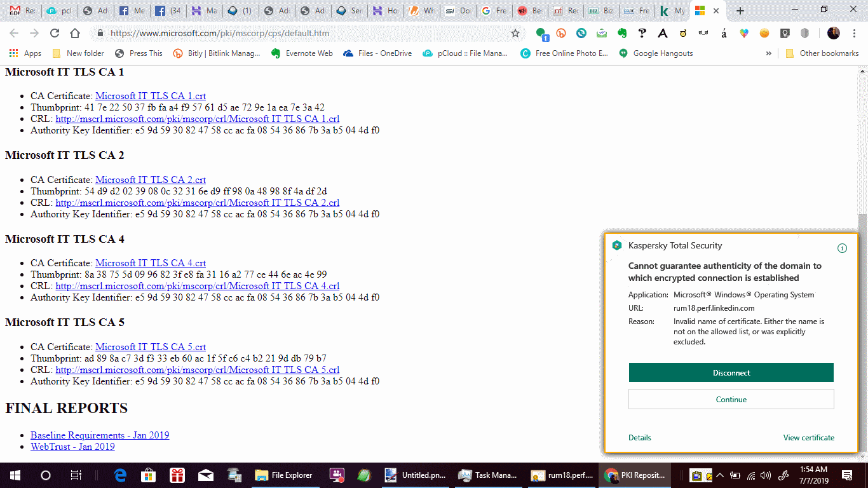868x488 pixels.
Task: Open the New folder bookmark folder
Action: point(78,53)
